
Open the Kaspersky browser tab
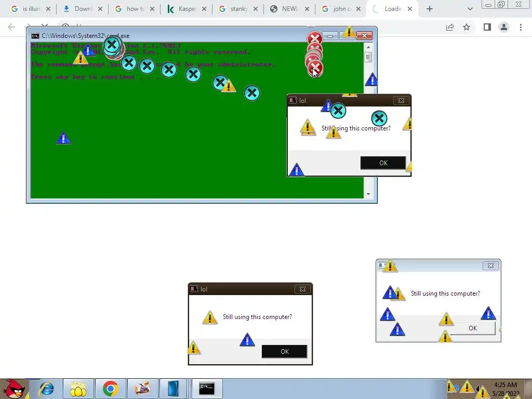tap(187, 9)
